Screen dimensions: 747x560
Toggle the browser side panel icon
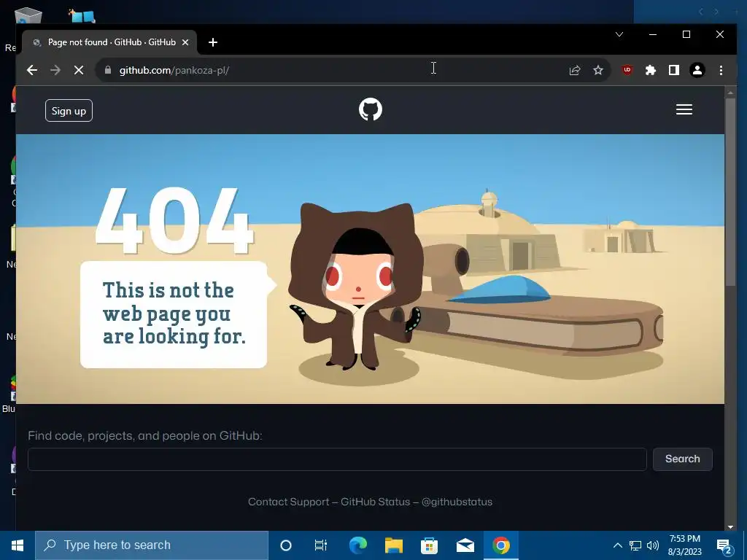(x=673, y=70)
